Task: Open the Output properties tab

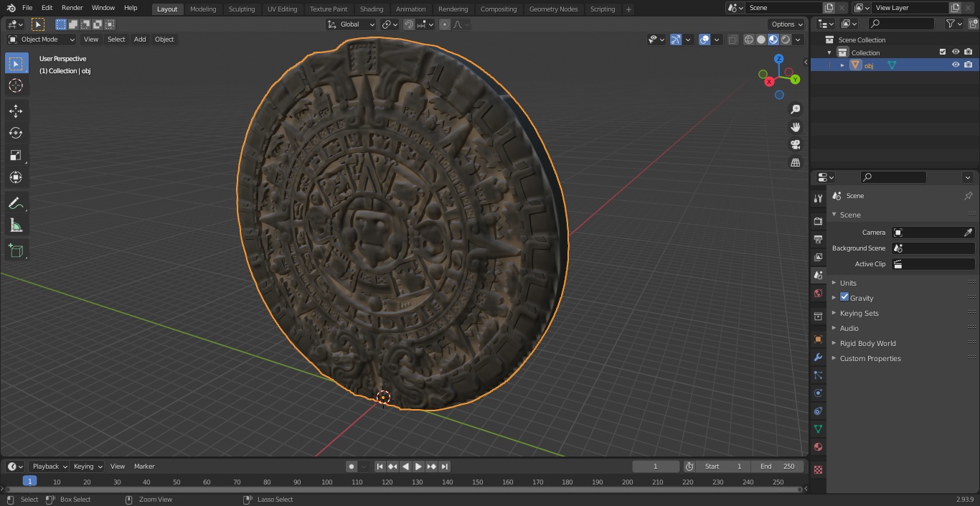Action: (818, 239)
